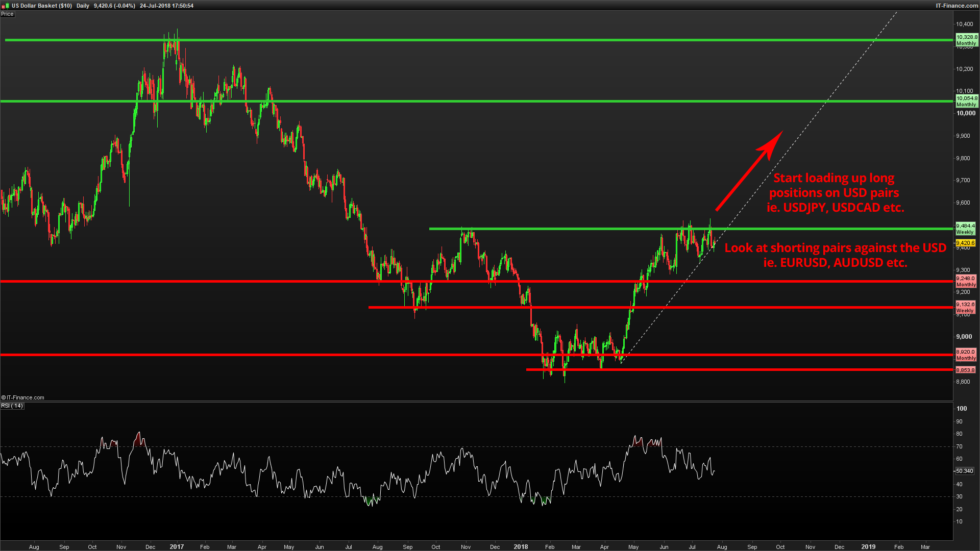Click the yellow 9,420.6 current price tag
980x551 pixels.
966,243
